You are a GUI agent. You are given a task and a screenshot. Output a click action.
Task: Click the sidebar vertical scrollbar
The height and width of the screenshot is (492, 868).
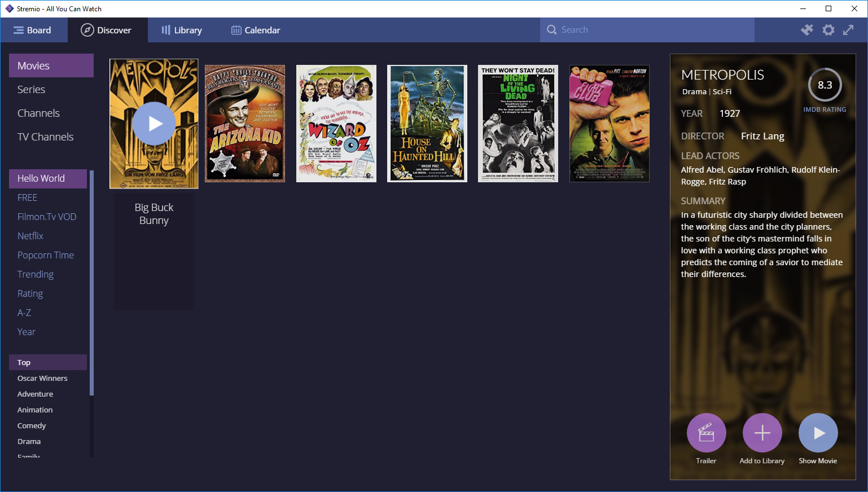[x=91, y=282]
